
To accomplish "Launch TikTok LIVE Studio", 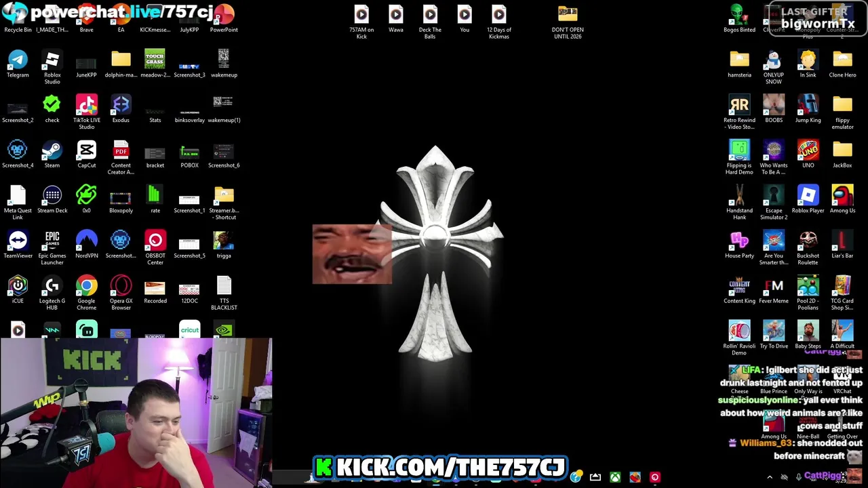I will pyautogui.click(x=86, y=113).
